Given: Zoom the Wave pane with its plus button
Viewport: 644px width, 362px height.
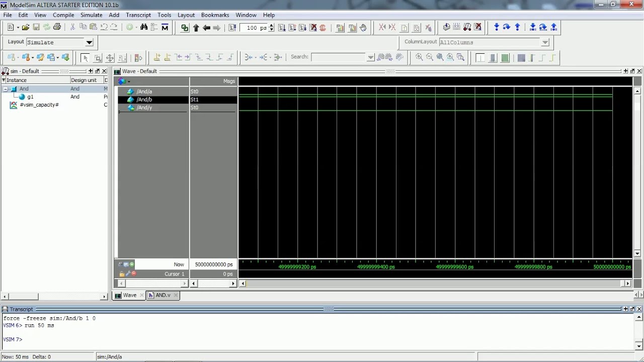Looking at the screenshot, I should [625, 71].
